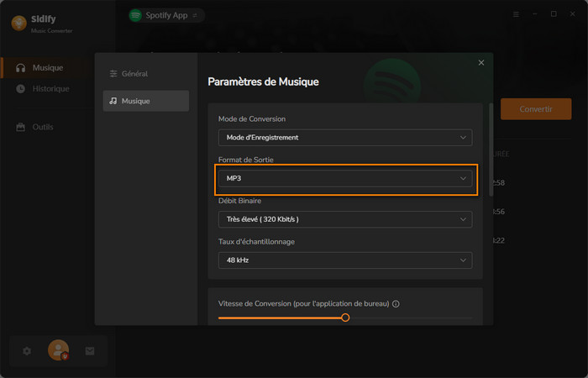588x378 pixels.
Task: Click the user avatar icon
Action: coord(58,349)
